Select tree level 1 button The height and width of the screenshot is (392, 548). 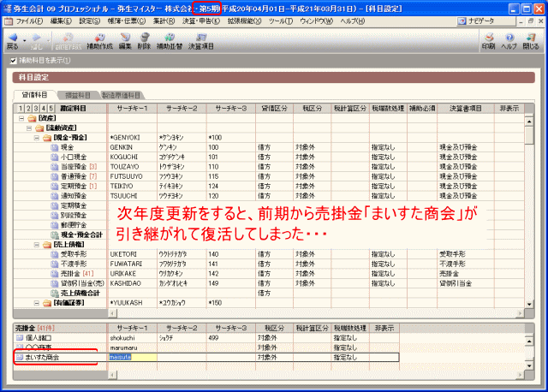[21, 109]
